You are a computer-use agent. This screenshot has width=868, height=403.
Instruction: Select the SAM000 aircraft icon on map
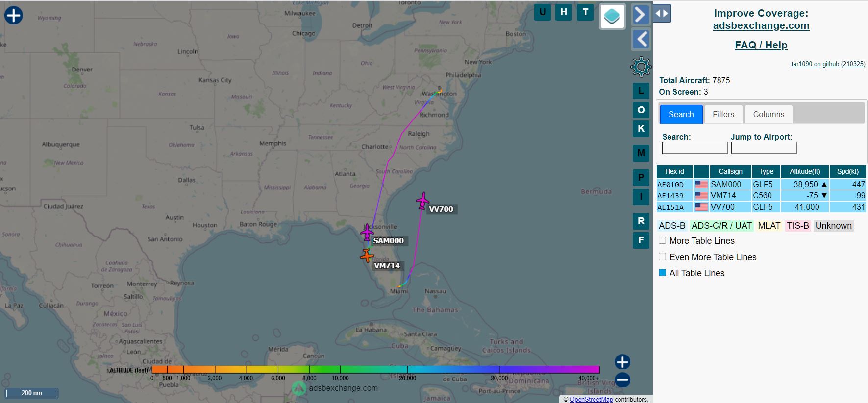367,232
